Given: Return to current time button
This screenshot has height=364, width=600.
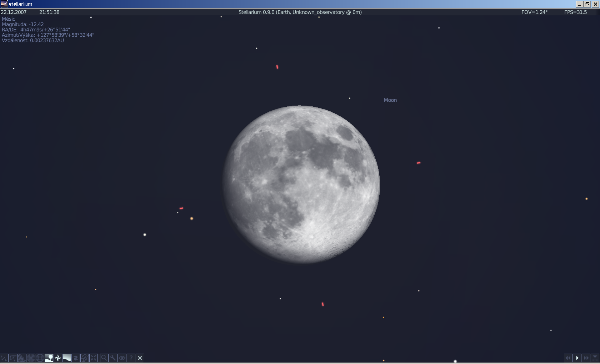Looking at the screenshot, I should pyautogui.click(x=595, y=358).
